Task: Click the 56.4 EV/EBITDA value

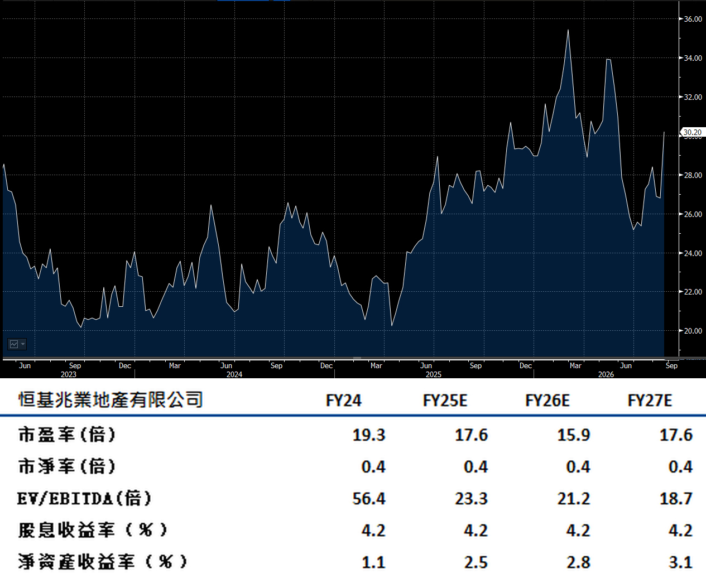Action: 369,499
